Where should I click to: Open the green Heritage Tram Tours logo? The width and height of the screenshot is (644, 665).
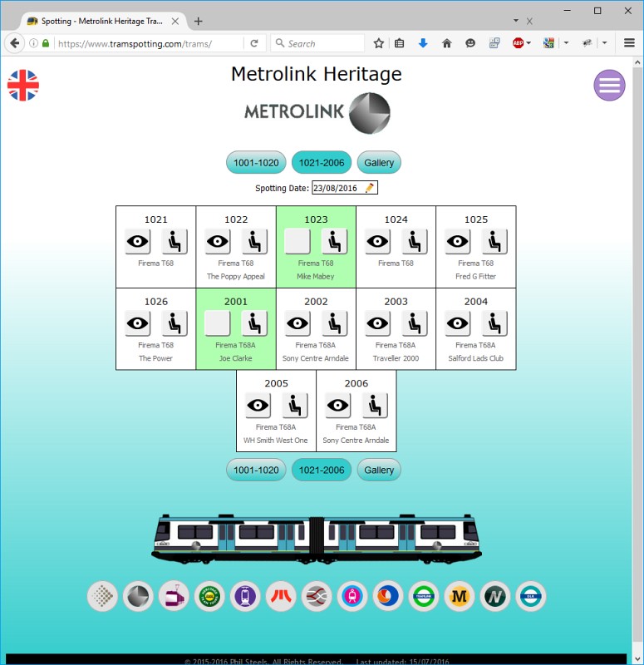[209, 596]
